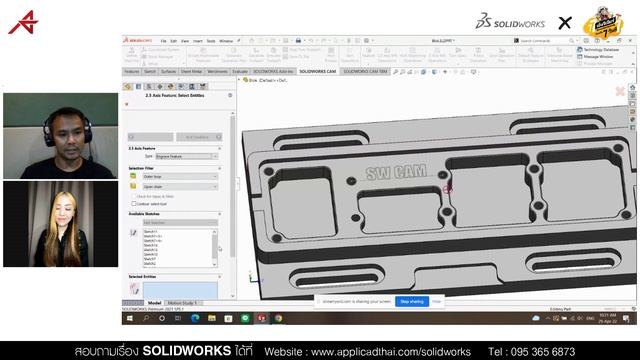
Task: Select Sketch11 in Available Sketches list
Action: coord(151,231)
